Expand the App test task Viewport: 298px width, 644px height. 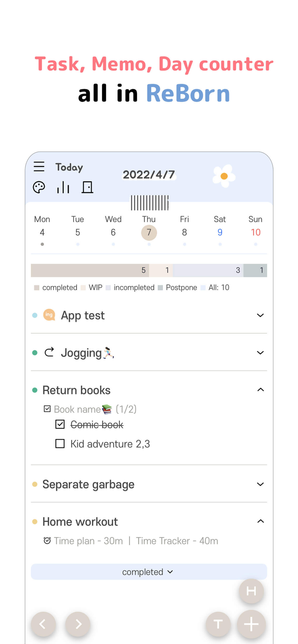[260, 315]
